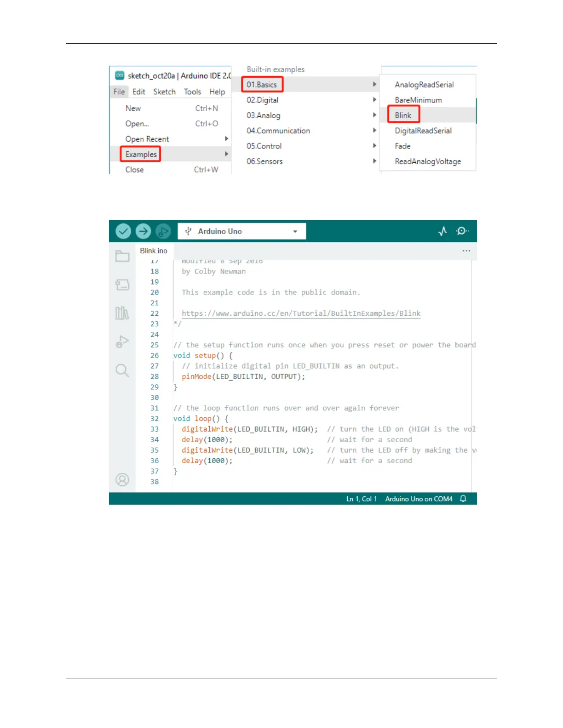This screenshot has height=728, width=563.
Task: Select Open Recent menu entry
Action: point(171,139)
